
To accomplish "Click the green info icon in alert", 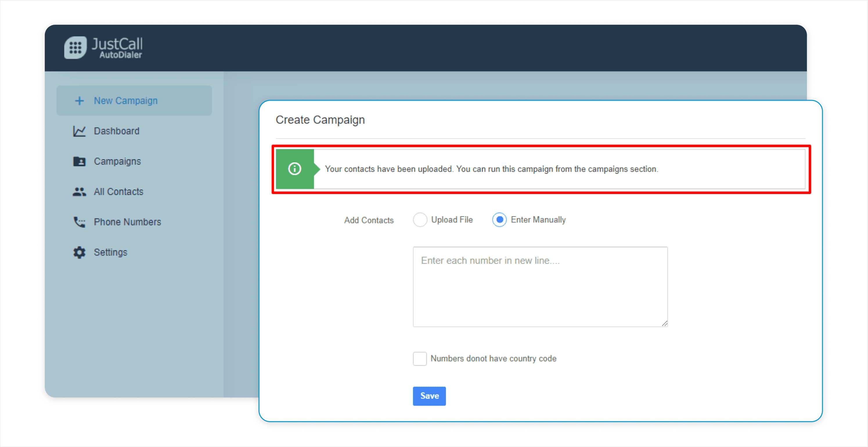I will tap(294, 169).
